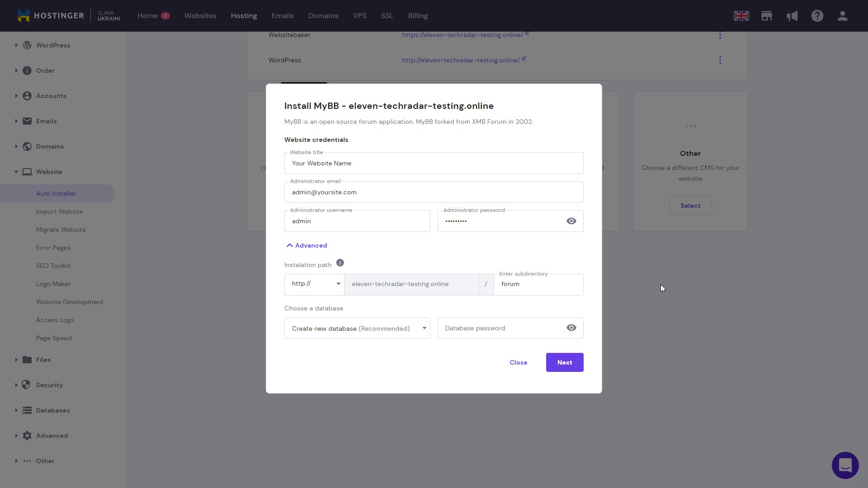Expand the Security sidebar section
The width and height of the screenshot is (868, 488).
pyautogui.click(x=16, y=385)
